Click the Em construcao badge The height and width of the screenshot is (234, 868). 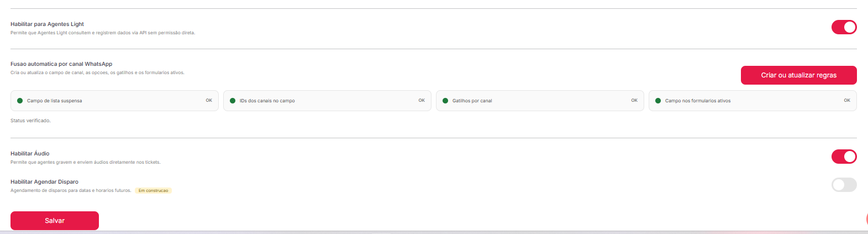pyautogui.click(x=154, y=190)
